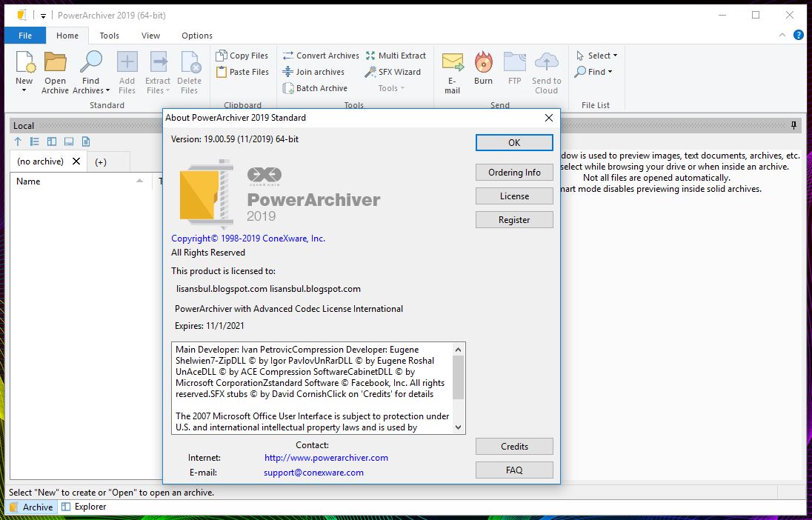Open the powerarchiver.com website link
This screenshot has width=812, height=520.
pos(326,458)
